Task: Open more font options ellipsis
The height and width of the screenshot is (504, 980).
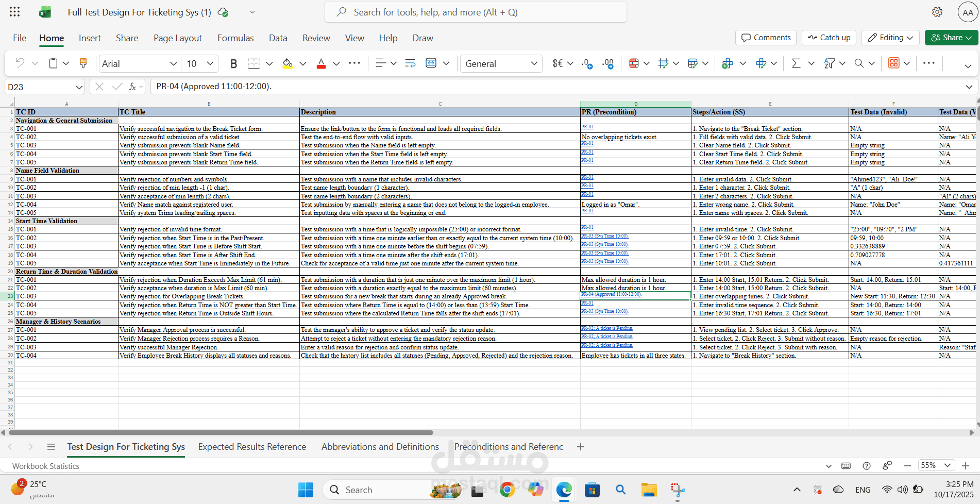Action: (354, 63)
